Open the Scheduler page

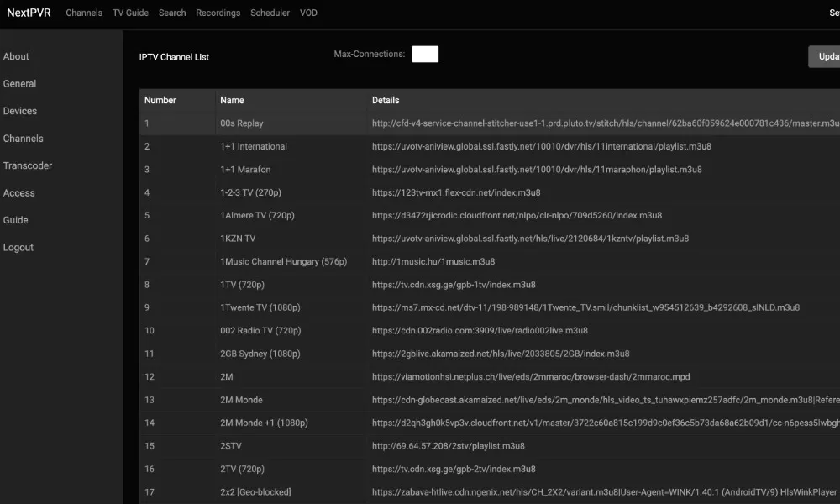[270, 13]
